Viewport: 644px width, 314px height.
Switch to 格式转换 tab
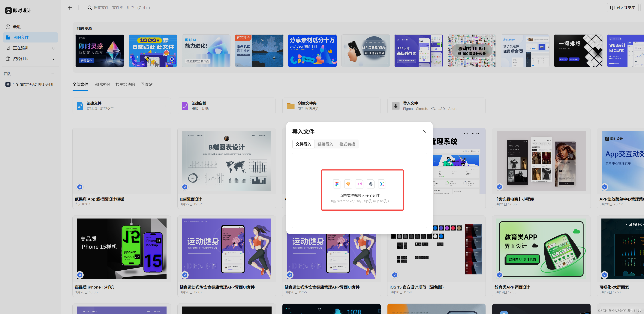click(347, 144)
